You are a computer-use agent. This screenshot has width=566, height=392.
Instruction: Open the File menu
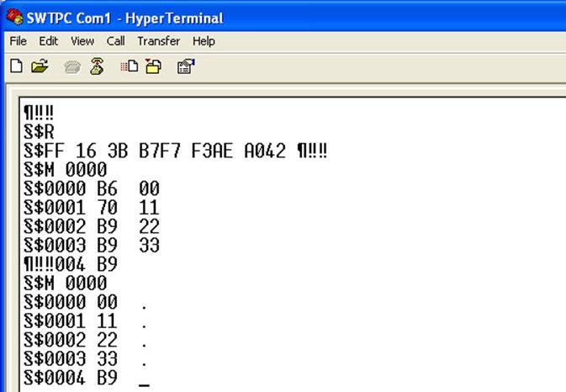click(18, 41)
